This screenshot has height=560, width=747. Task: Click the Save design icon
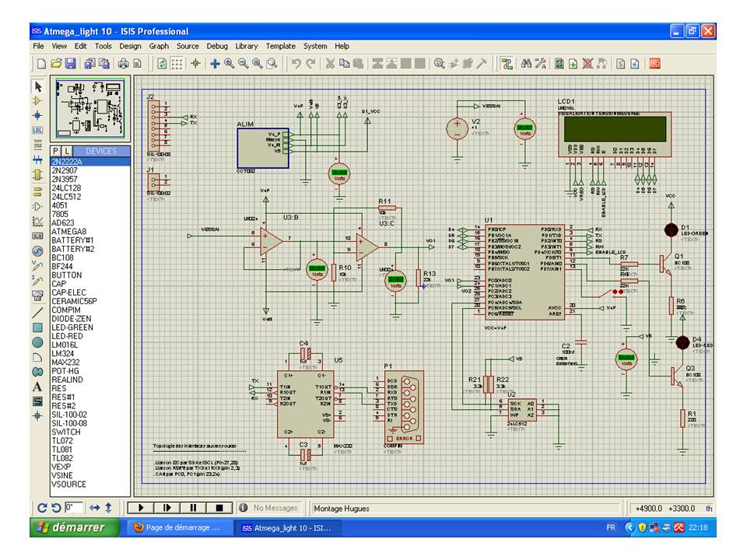click(70, 64)
